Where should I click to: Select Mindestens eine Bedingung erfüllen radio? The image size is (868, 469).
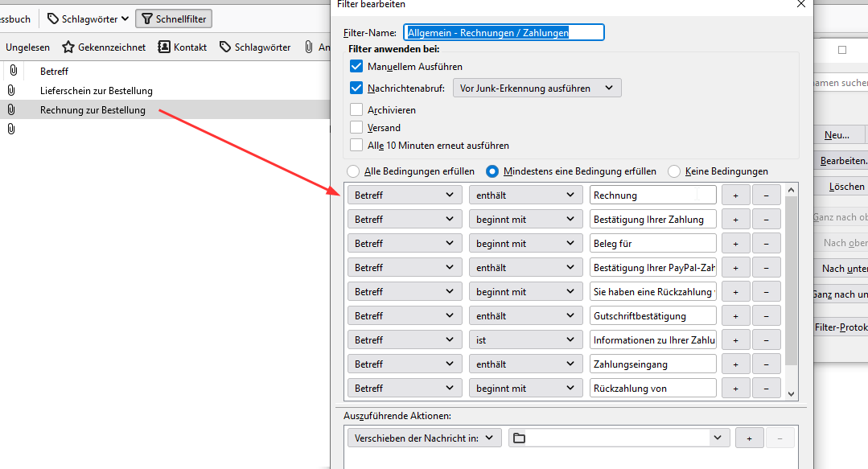click(492, 171)
